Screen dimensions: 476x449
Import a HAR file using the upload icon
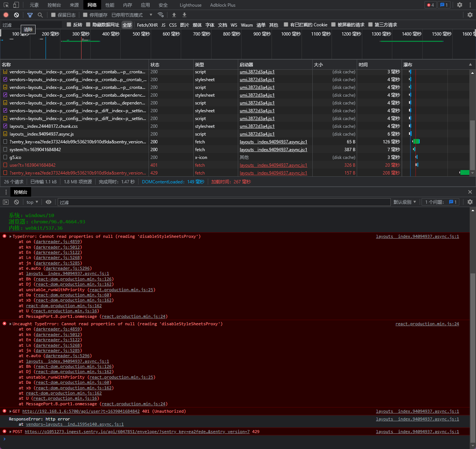[174, 15]
